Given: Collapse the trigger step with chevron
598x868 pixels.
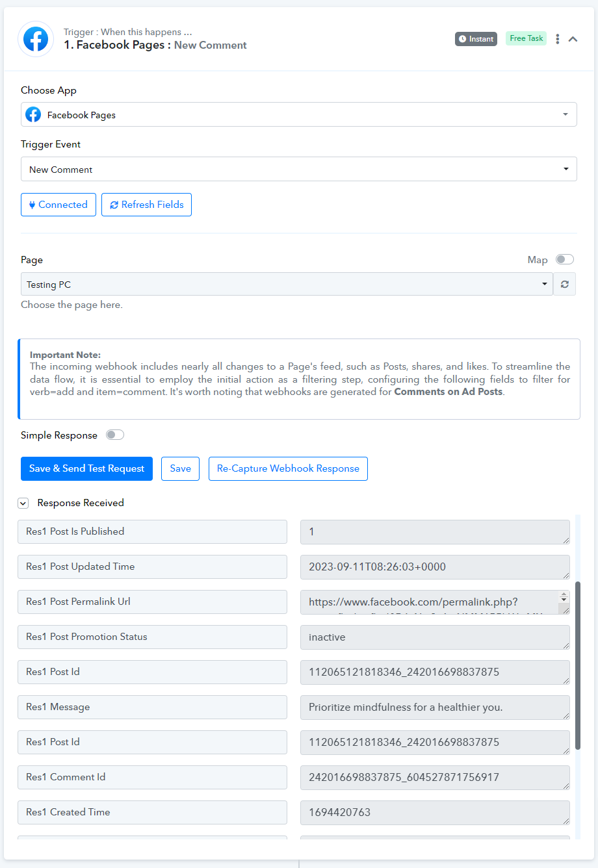Looking at the screenshot, I should coord(573,39).
